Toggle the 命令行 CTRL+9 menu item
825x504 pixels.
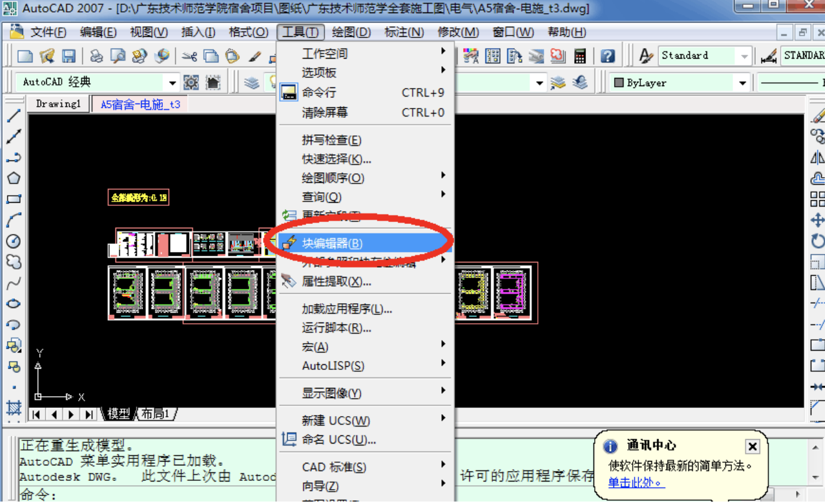(x=365, y=92)
